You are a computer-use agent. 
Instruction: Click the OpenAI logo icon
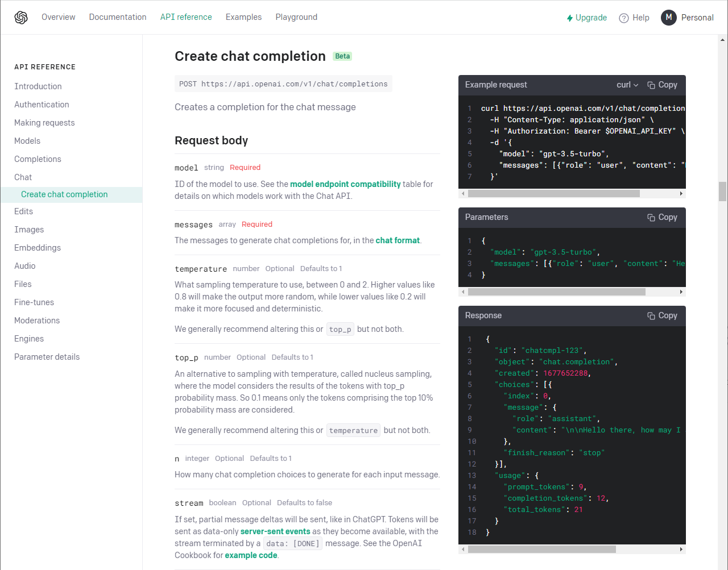click(x=21, y=18)
